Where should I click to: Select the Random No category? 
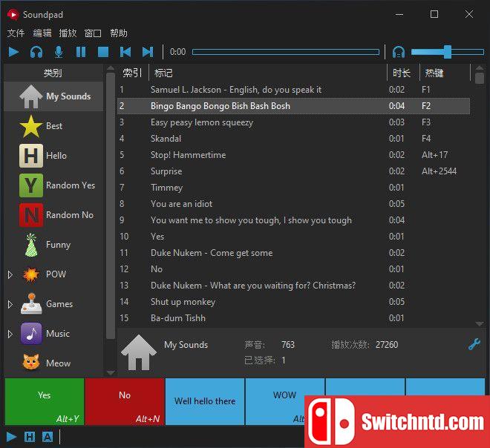[x=53, y=215]
